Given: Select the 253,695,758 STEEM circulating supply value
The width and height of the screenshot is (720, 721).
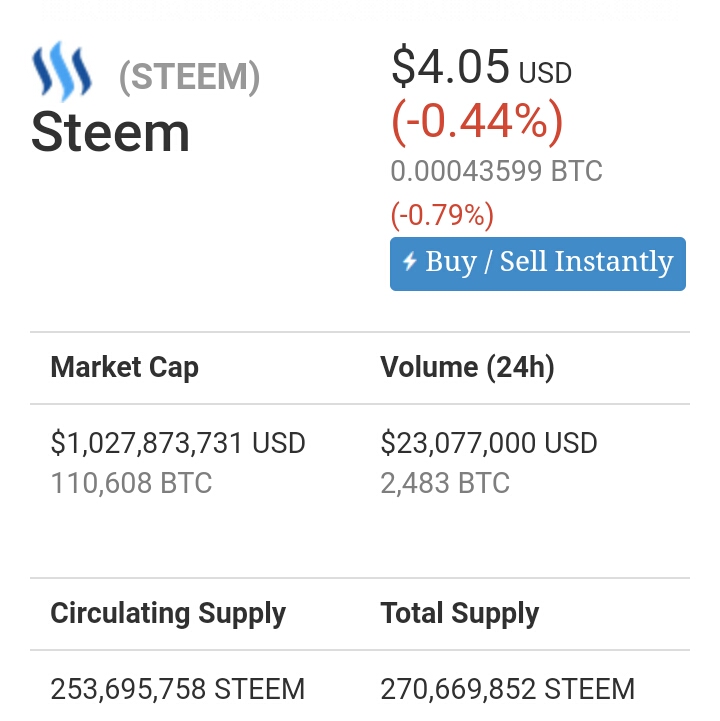Looking at the screenshot, I should [x=178, y=689].
